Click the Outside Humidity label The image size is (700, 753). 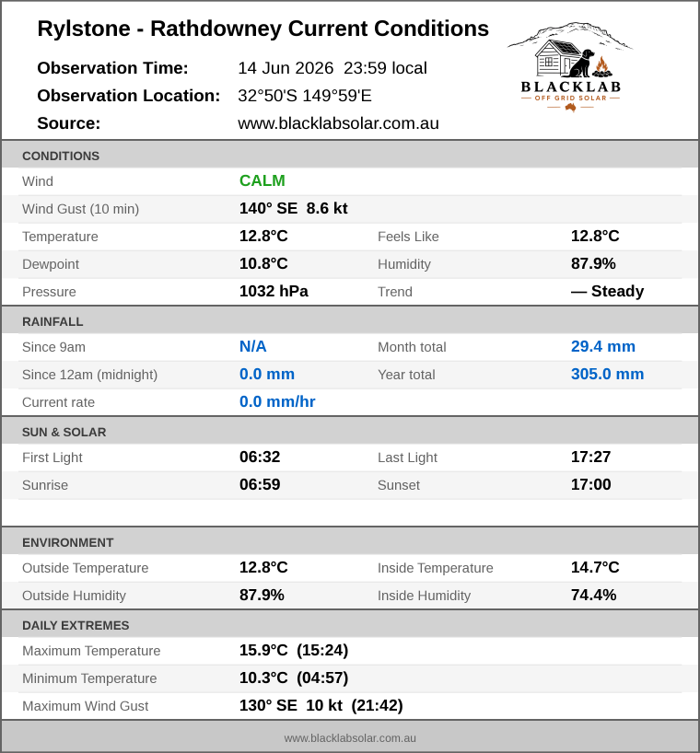(x=74, y=596)
